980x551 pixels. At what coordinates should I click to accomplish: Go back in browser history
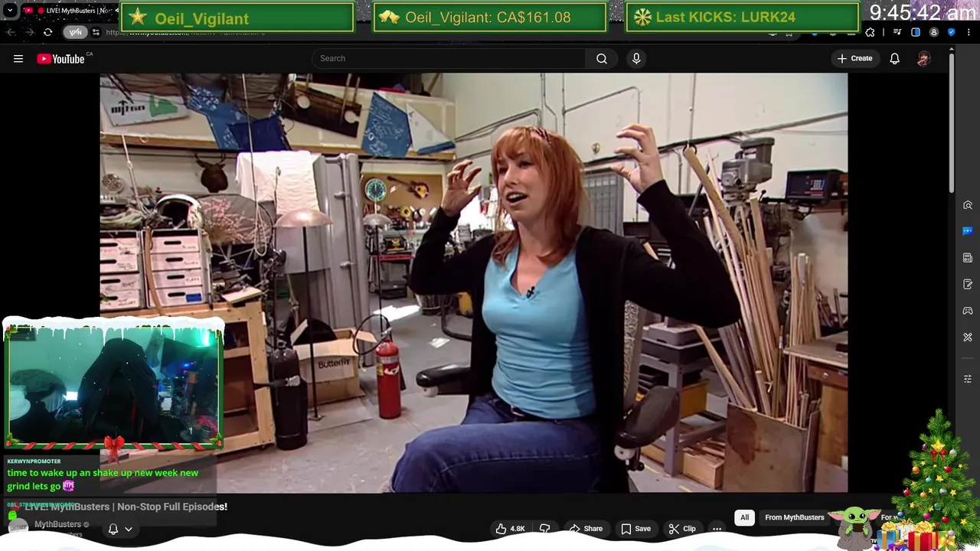[x=11, y=32]
